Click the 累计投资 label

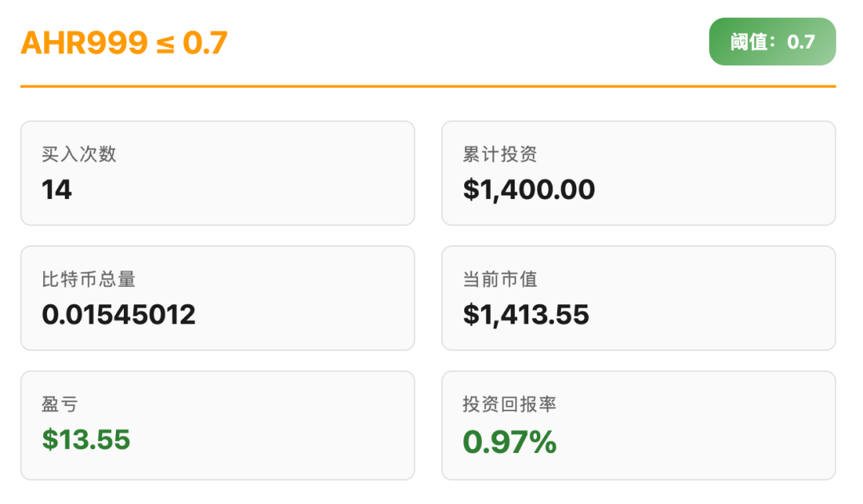tap(499, 154)
